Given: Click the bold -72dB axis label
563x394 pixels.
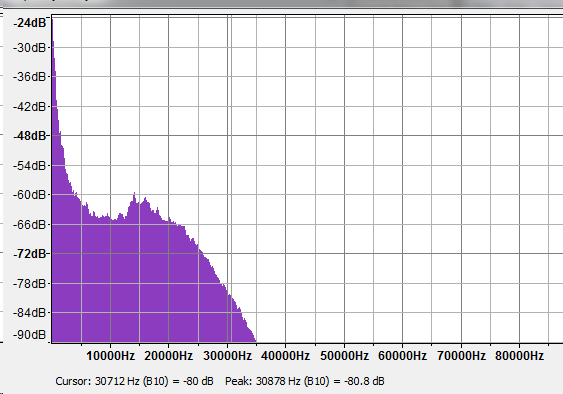Looking at the screenshot, I should click(30, 254).
